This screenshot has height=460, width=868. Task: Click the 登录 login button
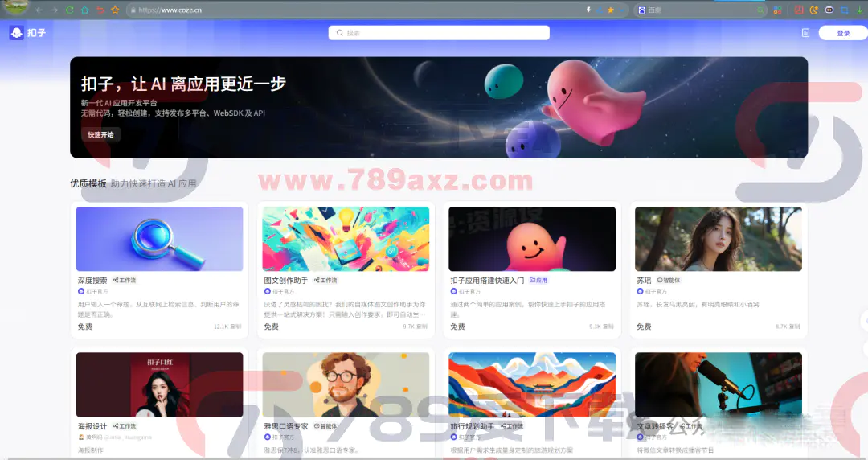point(842,33)
